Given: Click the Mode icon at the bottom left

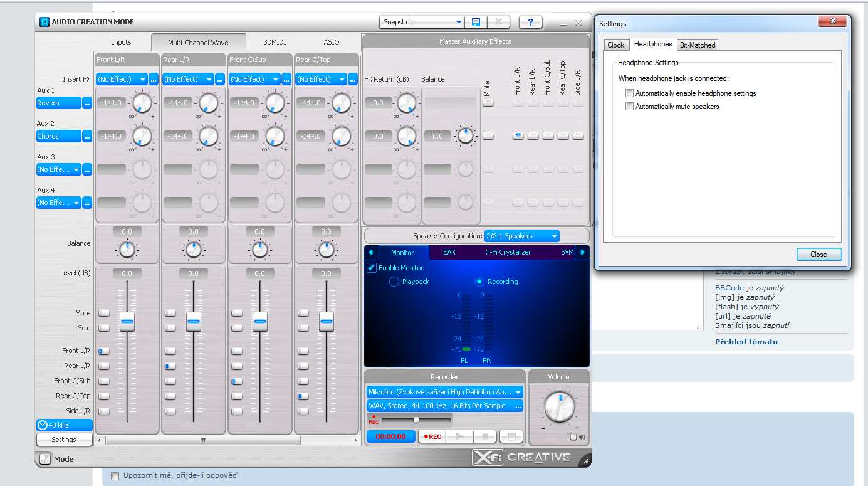Looking at the screenshot, I should click(x=45, y=459).
